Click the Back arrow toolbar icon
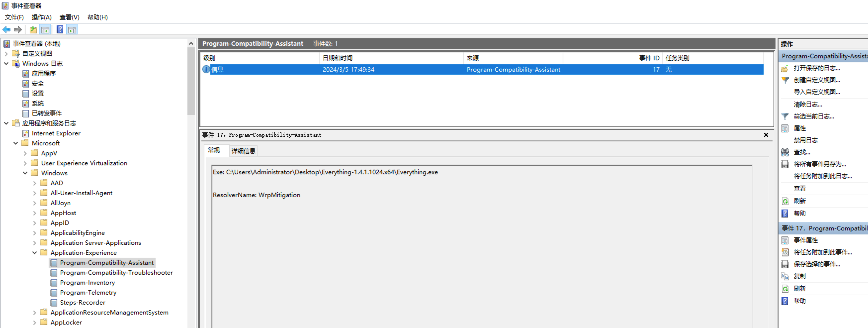Image resolution: width=868 pixels, height=328 pixels. pyautogui.click(x=6, y=30)
